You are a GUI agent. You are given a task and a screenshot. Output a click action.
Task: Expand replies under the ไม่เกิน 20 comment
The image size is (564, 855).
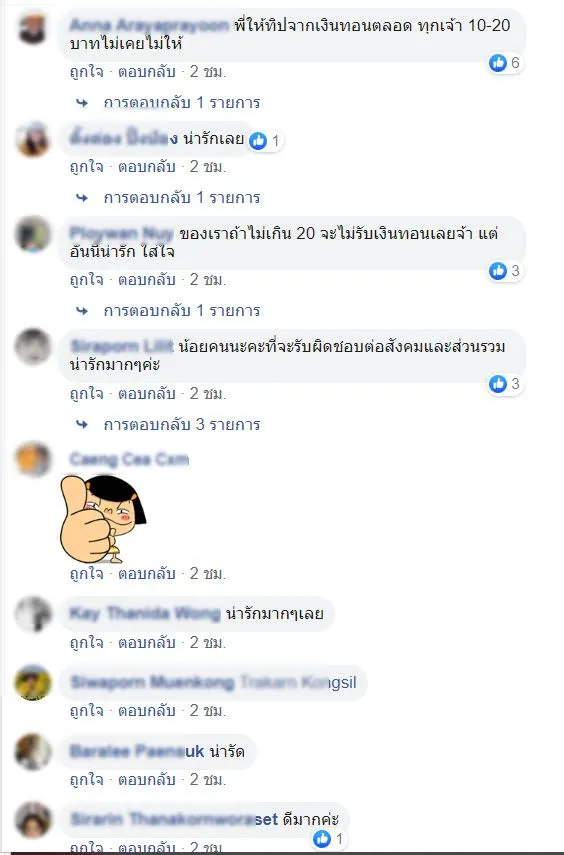pos(182,311)
